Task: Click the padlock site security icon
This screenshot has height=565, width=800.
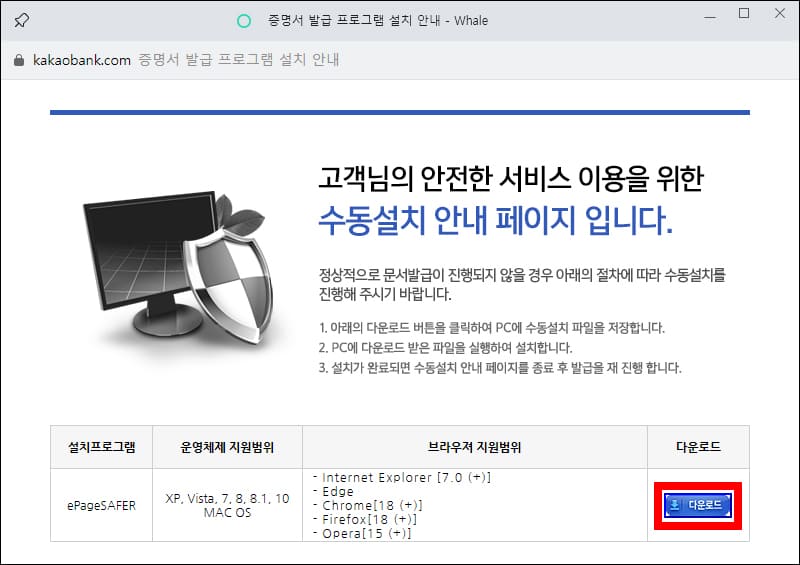Action: tap(19, 60)
